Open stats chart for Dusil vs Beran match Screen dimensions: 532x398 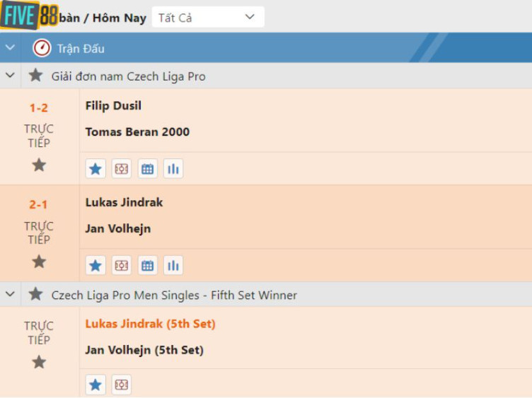point(173,169)
